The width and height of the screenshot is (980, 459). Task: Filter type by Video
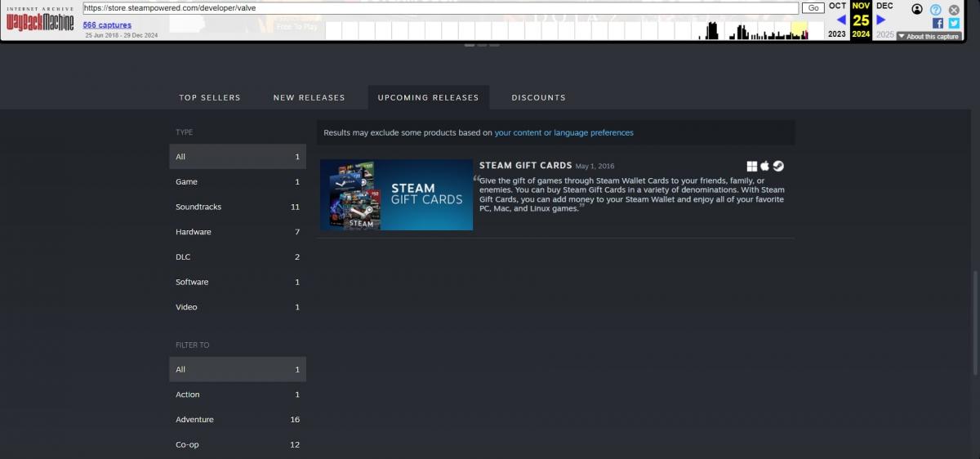click(x=238, y=307)
